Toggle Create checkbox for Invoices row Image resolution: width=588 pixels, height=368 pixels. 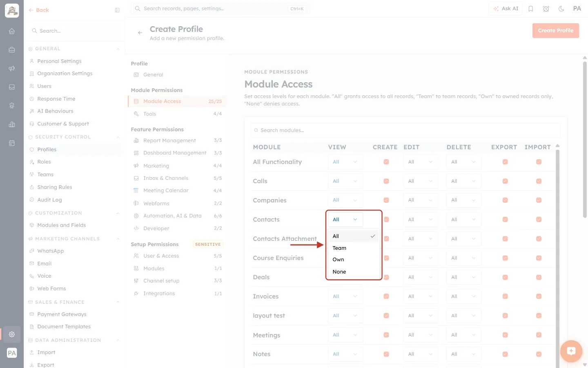pos(386,296)
